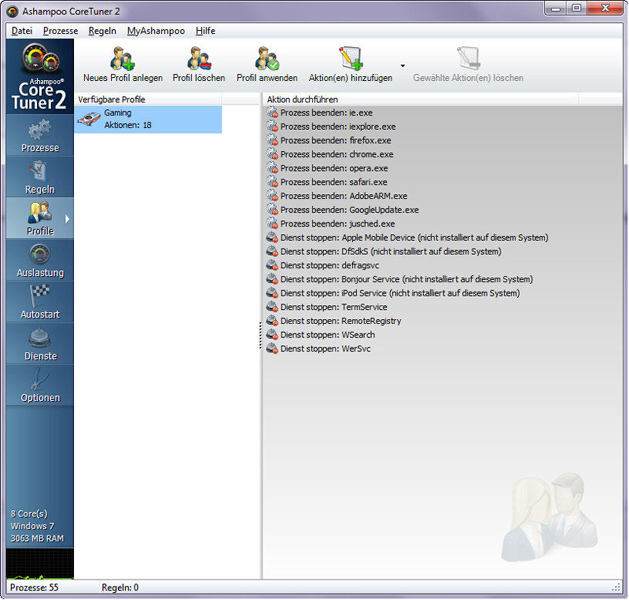Open the Autostart flag section

[40, 302]
